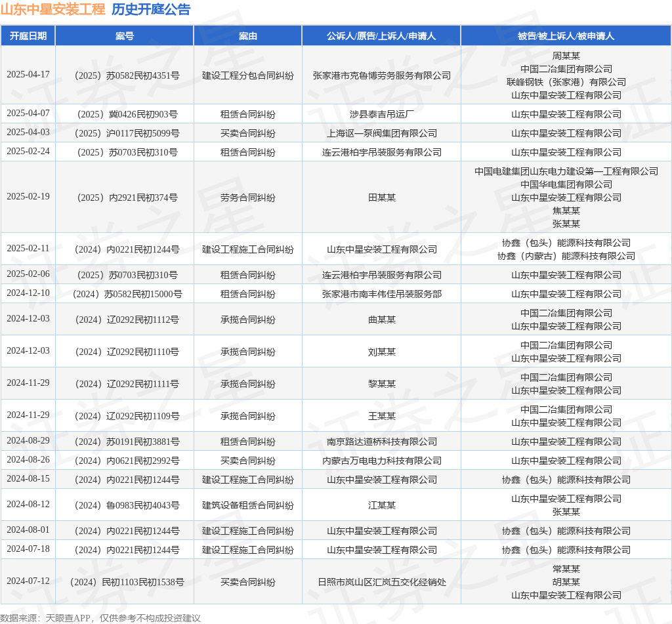Click the date cell 2024-07-18

click(x=28, y=549)
